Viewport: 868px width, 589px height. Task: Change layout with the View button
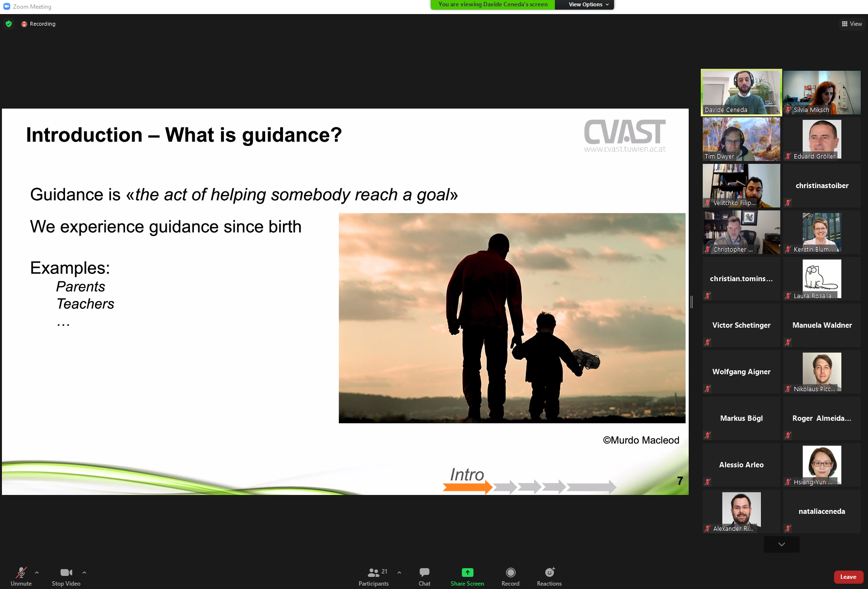(x=852, y=24)
